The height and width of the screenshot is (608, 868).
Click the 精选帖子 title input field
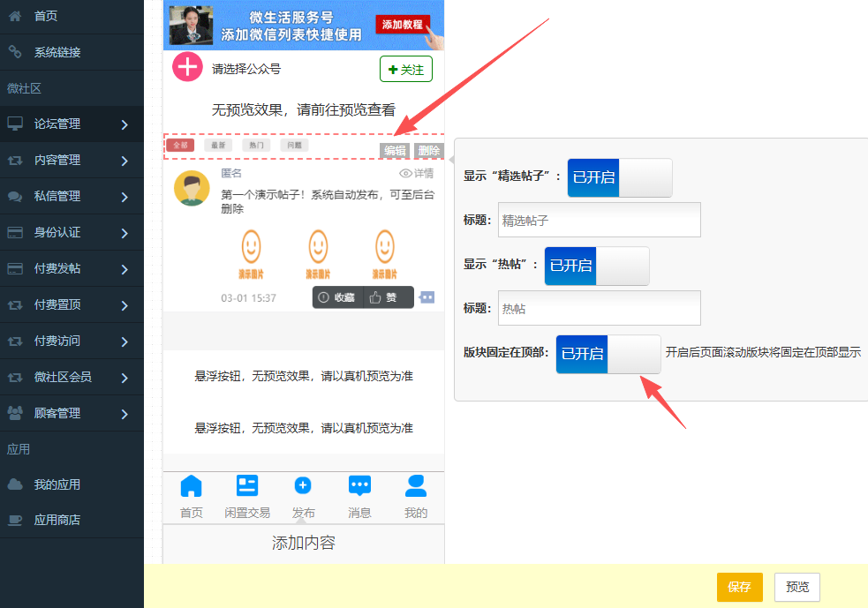coord(599,221)
